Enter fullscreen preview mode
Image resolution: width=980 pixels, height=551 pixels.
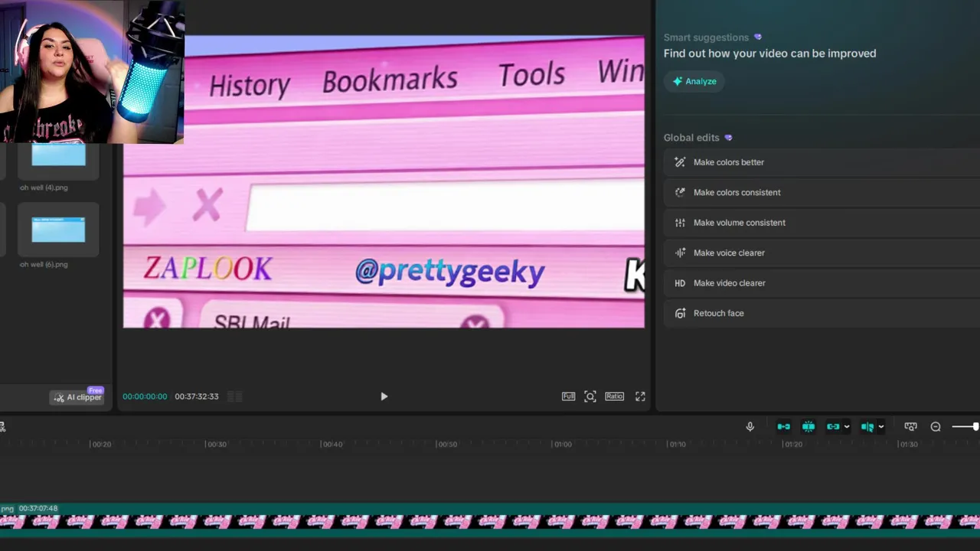pyautogui.click(x=640, y=396)
